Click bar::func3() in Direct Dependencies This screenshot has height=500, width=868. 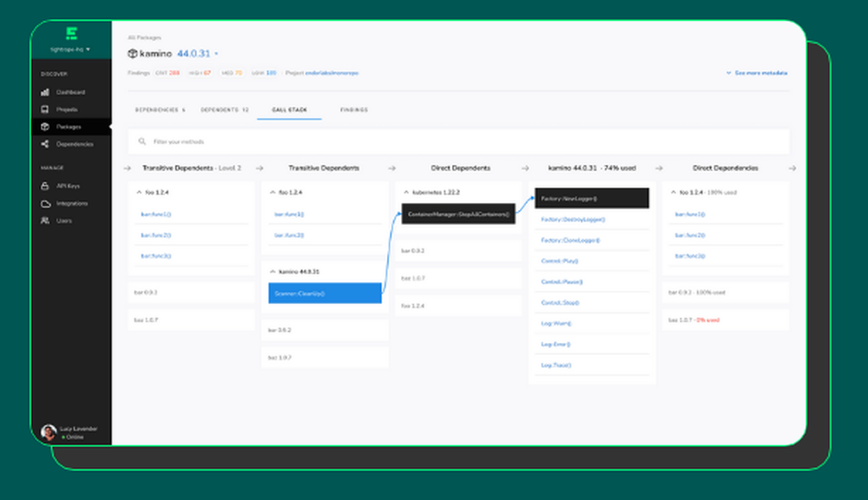(690, 256)
